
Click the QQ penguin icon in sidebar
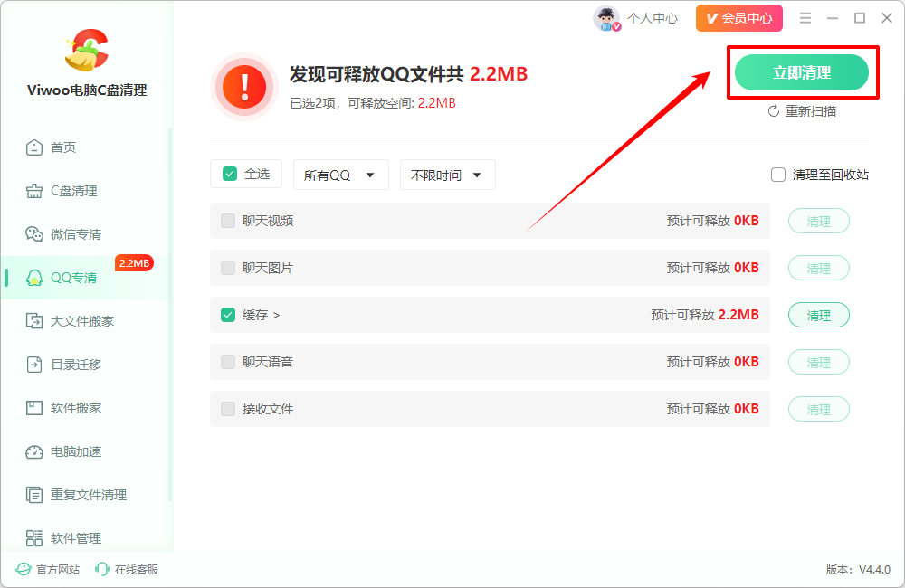[34, 278]
